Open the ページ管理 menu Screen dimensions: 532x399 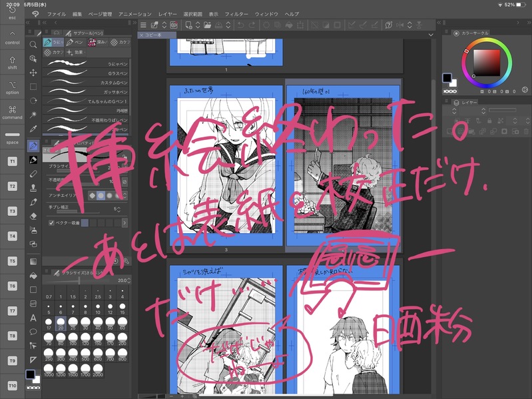(100, 14)
